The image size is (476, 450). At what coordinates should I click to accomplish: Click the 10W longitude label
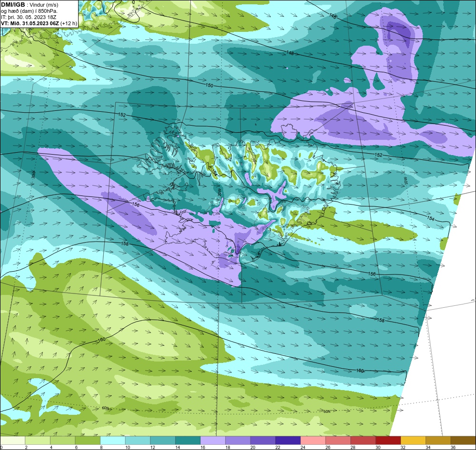point(405,181)
